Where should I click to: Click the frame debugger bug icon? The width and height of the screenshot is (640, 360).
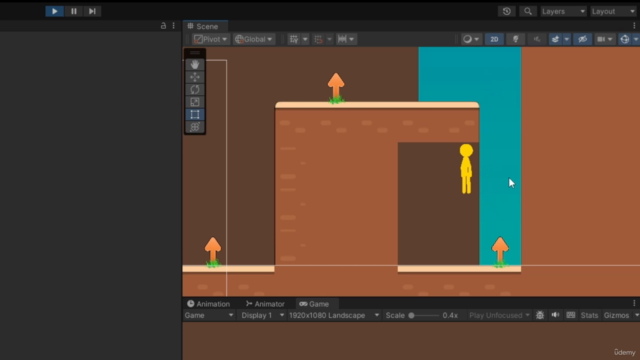coord(540,315)
